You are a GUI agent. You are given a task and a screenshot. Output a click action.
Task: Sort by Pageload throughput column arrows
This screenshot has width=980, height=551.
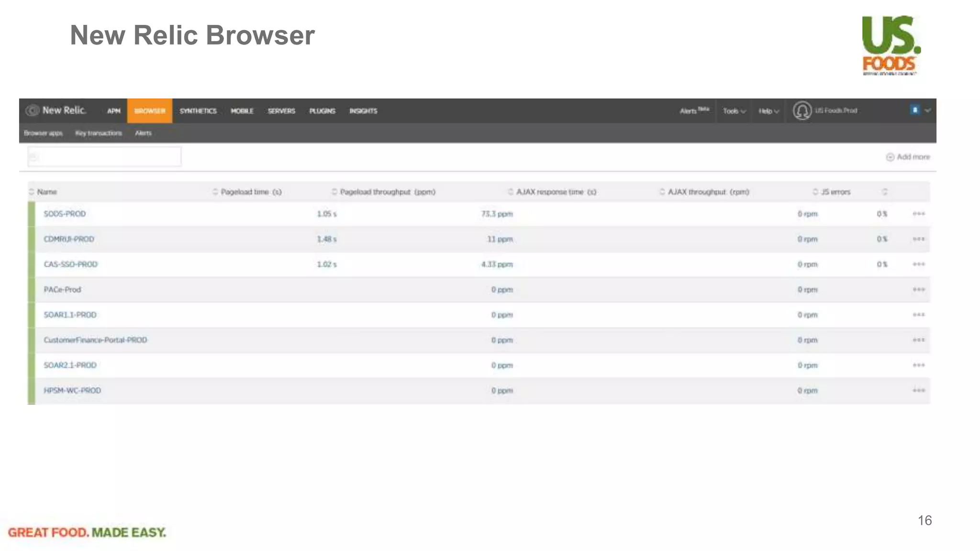click(334, 192)
